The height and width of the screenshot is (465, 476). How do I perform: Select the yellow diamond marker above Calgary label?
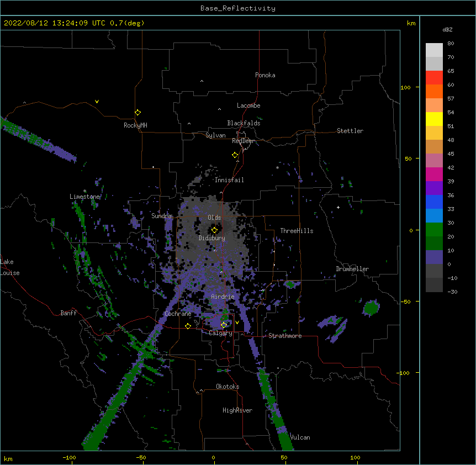pyautogui.click(x=224, y=325)
